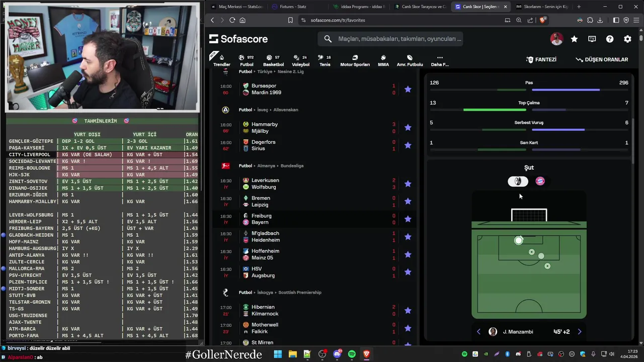Open Spotify from the taskbar

(x=352, y=354)
